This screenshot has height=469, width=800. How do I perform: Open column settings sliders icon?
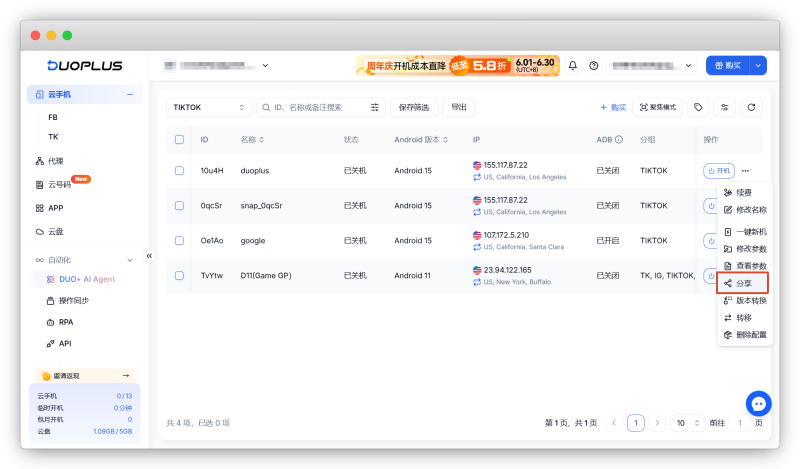coord(724,107)
